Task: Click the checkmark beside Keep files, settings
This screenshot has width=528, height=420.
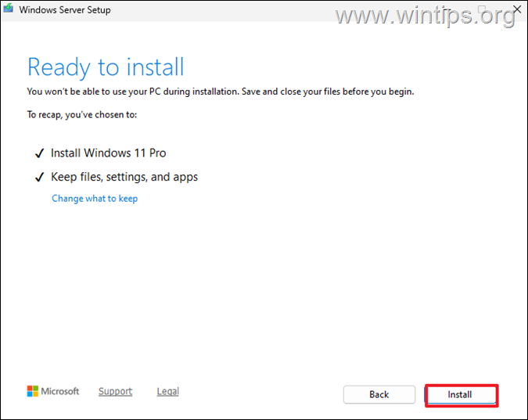Action: point(39,178)
